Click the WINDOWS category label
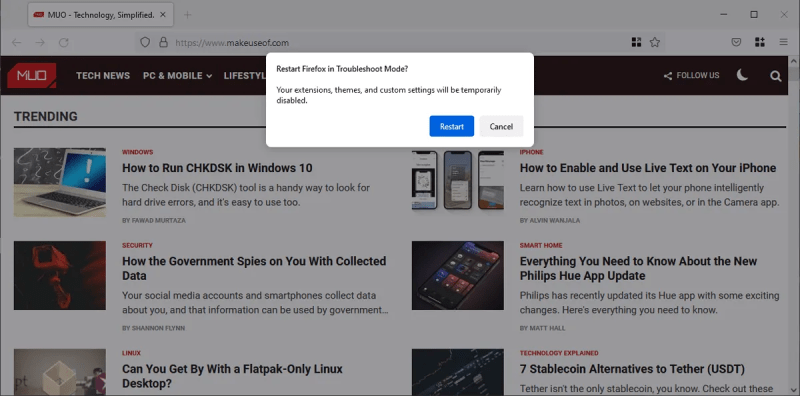800x400 pixels. [x=137, y=152]
